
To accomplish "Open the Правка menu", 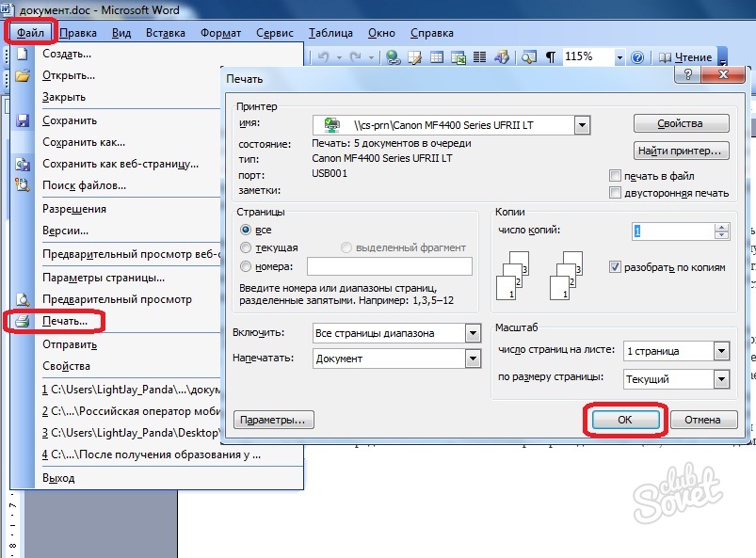I will pyautogui.click(x=78, y=33).
